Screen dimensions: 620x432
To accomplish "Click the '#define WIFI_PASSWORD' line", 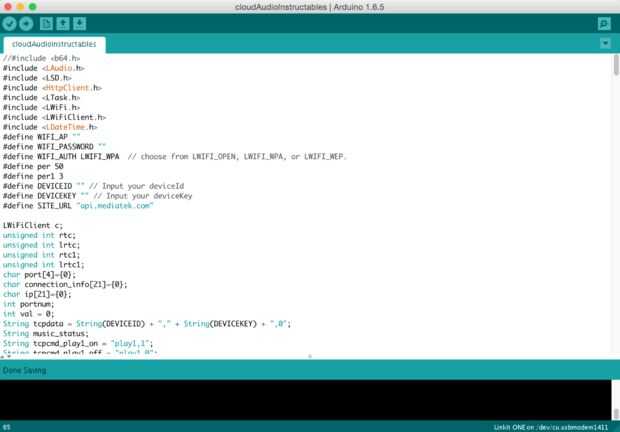I will tap(55, 147).
